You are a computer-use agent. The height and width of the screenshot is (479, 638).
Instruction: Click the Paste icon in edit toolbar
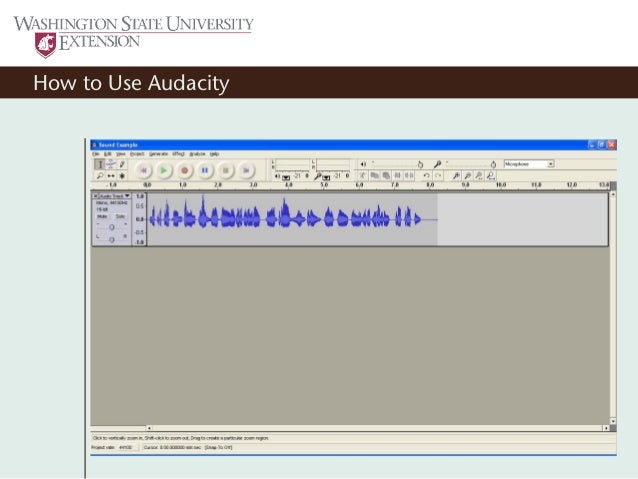[x=386, y=175]
